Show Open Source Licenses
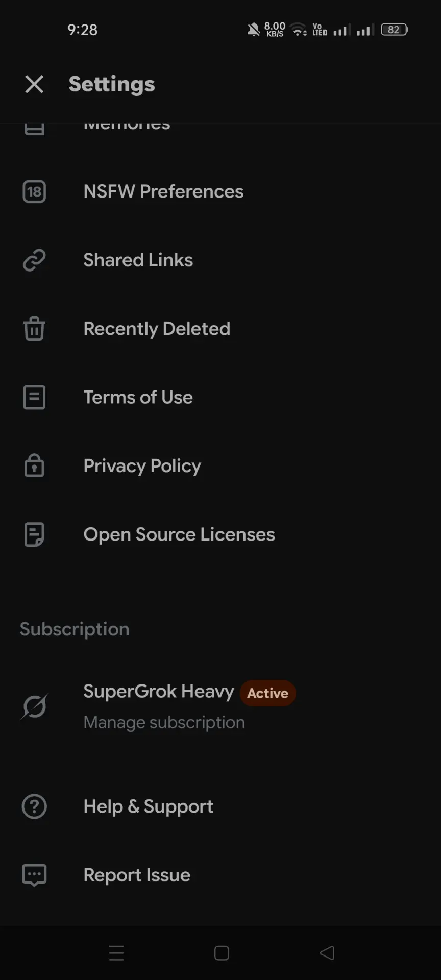 click(x=220, y=534)
